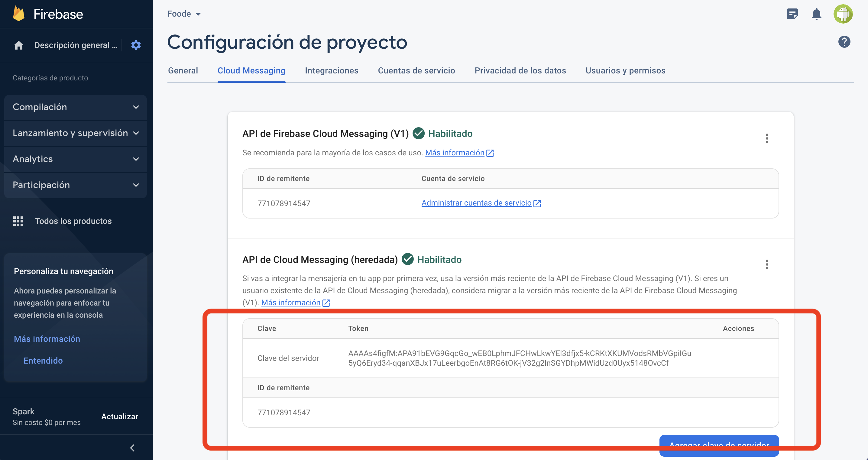This screenshot has width=868, height=460.
Task: Click the ID de remitente header in the V1 table
Action: tap(283, 179)
